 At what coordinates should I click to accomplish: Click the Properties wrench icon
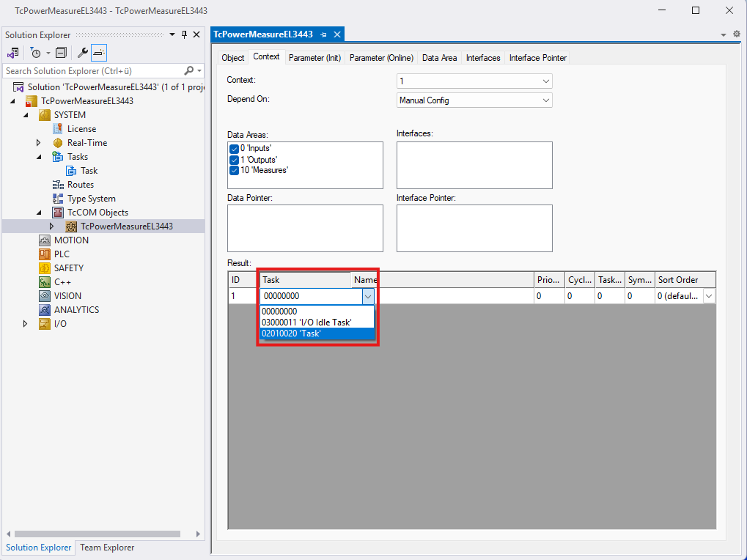[x=82, y=53]
